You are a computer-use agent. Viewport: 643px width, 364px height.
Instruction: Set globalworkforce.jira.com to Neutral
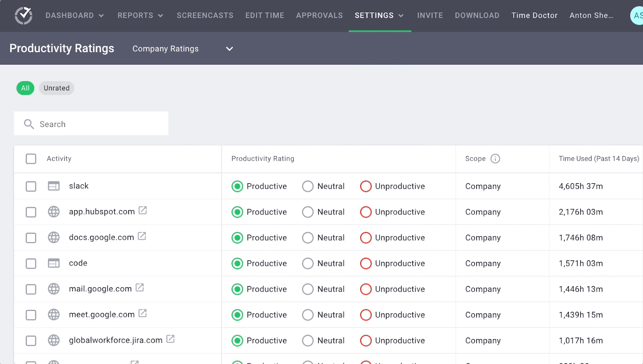[308, 341]
